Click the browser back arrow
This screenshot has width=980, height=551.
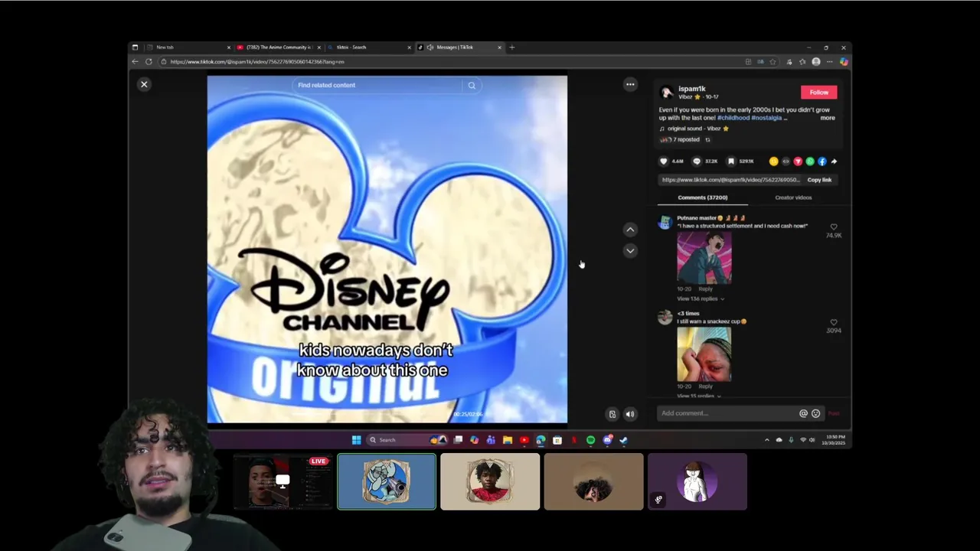[x=136, y=61]
